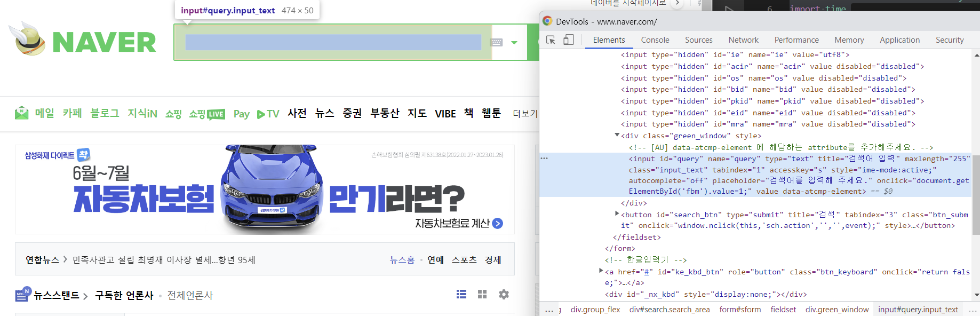Open the 지식iN link
The width and height of the screenshot is (980, 316).
coord(142,113)
